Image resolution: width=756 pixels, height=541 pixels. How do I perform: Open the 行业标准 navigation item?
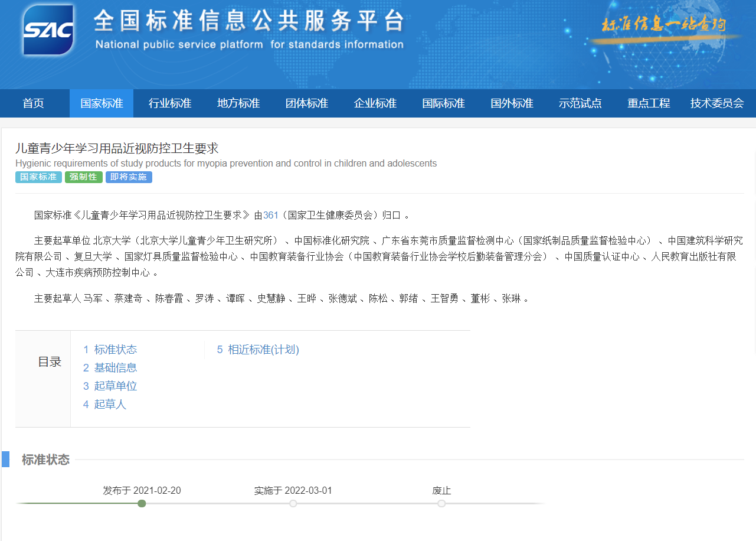(170, 103)
